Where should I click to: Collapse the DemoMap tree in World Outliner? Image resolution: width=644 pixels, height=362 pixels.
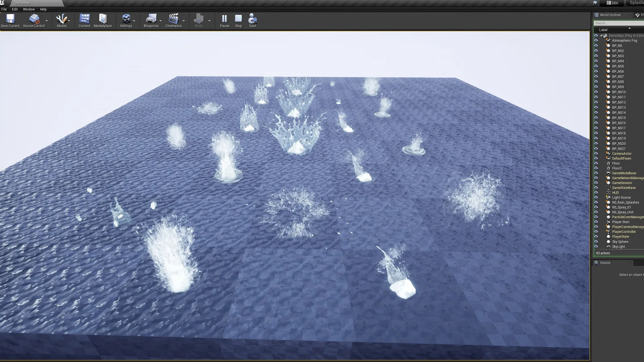point(601,36)
